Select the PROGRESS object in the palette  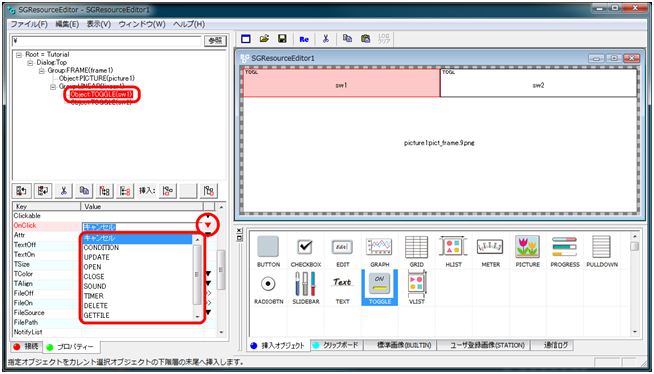565,251
